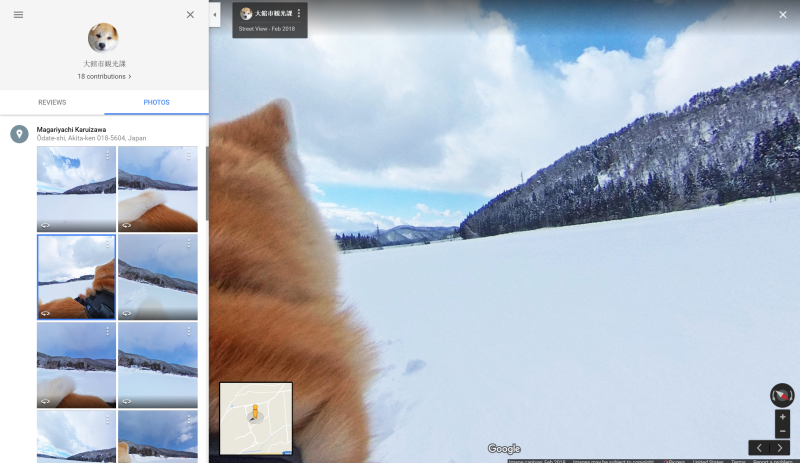800x463 pixels.
Task: Go to previous photo with left arrow
Action: [x=759, y=448]
